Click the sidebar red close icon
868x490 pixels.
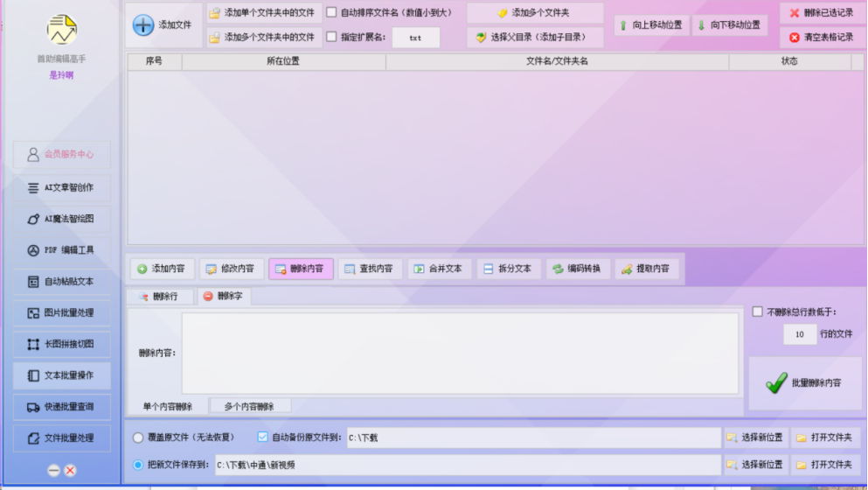click(x=70, y=471)
